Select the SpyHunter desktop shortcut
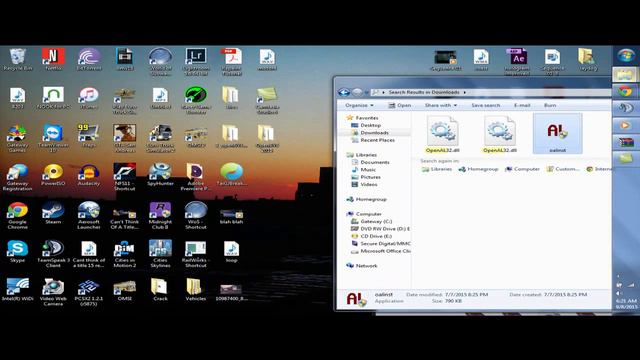 (160, 174)
